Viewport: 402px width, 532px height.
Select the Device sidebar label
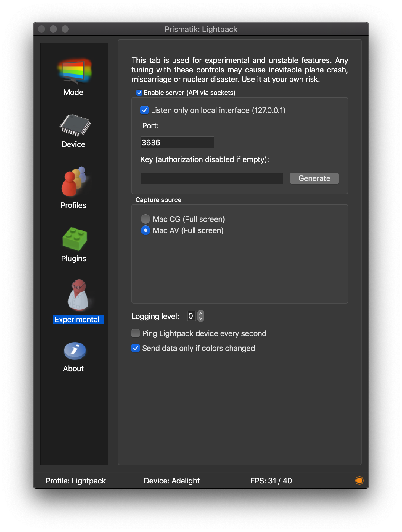(x=73, y=144)
